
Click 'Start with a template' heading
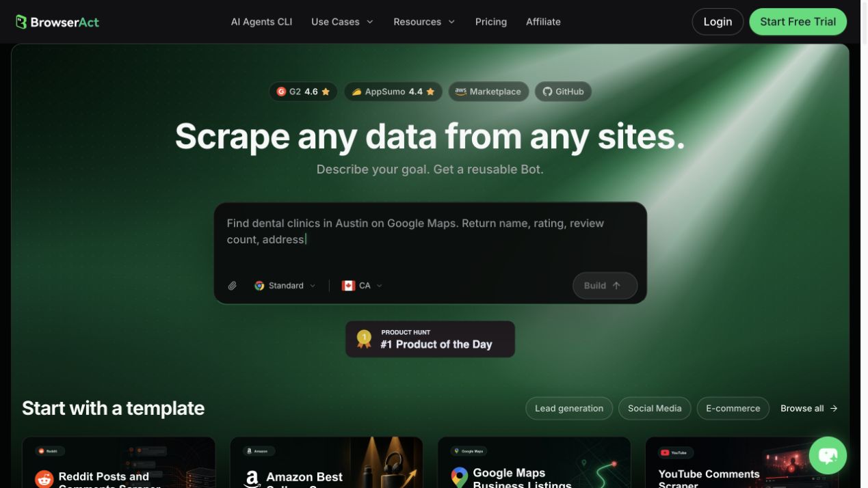[113, 408]
